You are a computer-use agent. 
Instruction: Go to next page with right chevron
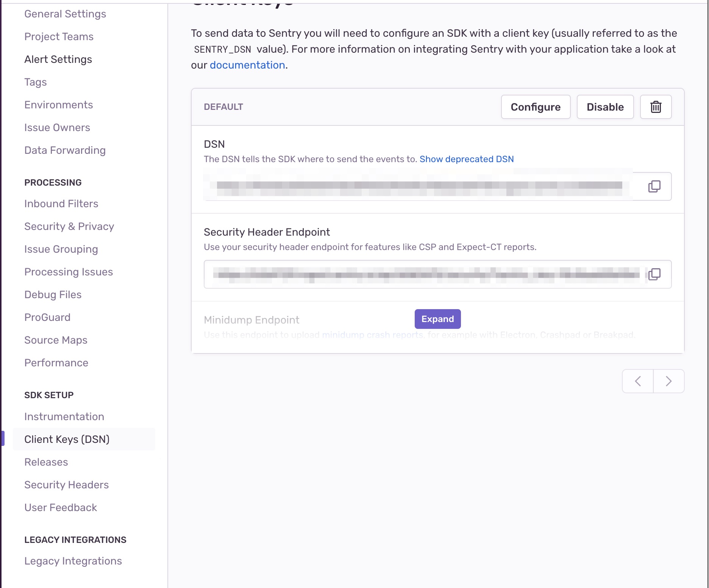(x=668, y=381)
